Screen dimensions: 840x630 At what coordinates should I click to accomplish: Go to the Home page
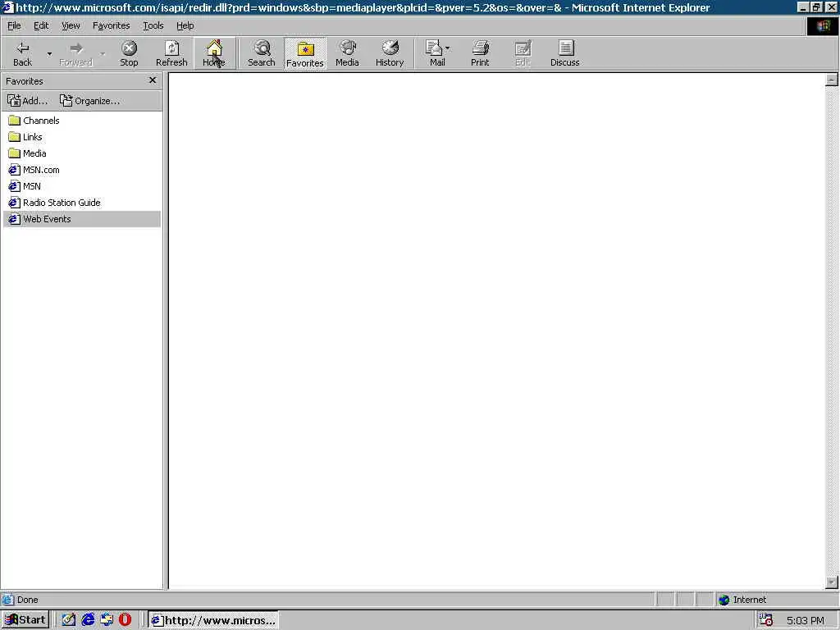point(214,53)
